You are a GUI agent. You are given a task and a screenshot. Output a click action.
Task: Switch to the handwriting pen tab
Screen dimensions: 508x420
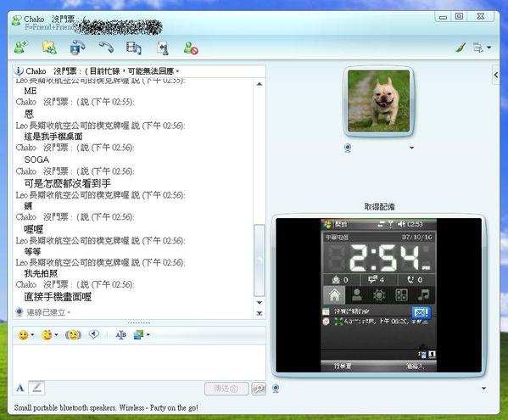click(x=36, y=387)
